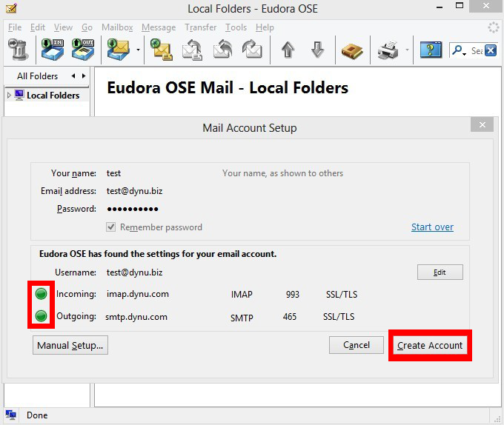This screenshot has height=425, width=504.
Task: Toggle Remember password checkbox
Action: 111,227
